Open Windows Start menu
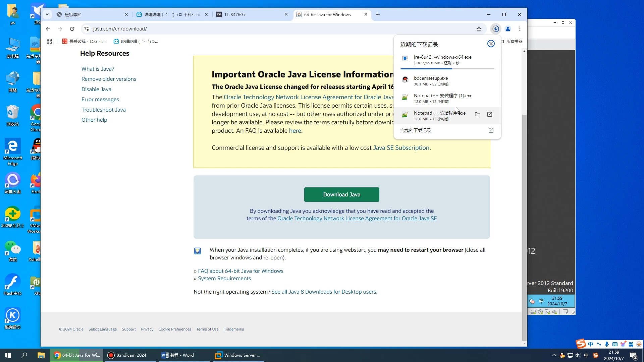This screenshot has height=362, width=644. tap(8, 355)
